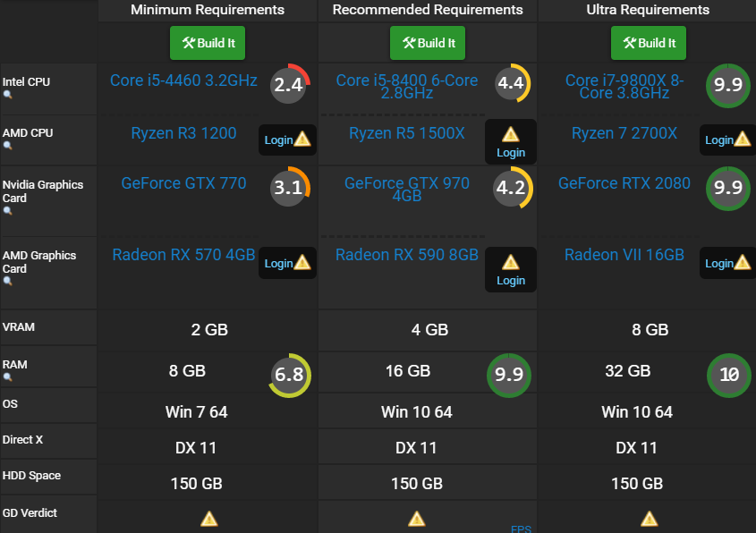Click the magnifier icon under RAM label

point(8,377)
